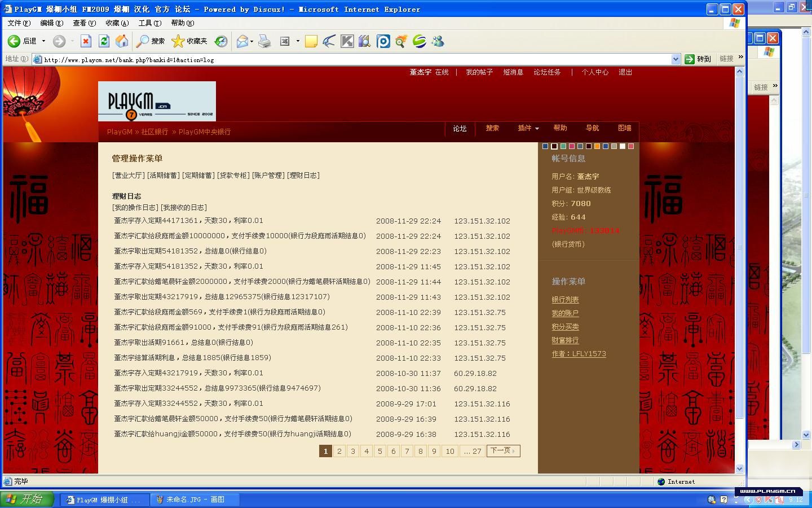Viewport: 812px width, 508px height.
Task: Open the 财富排行 link in sidebar
Action: coord(565,340)
